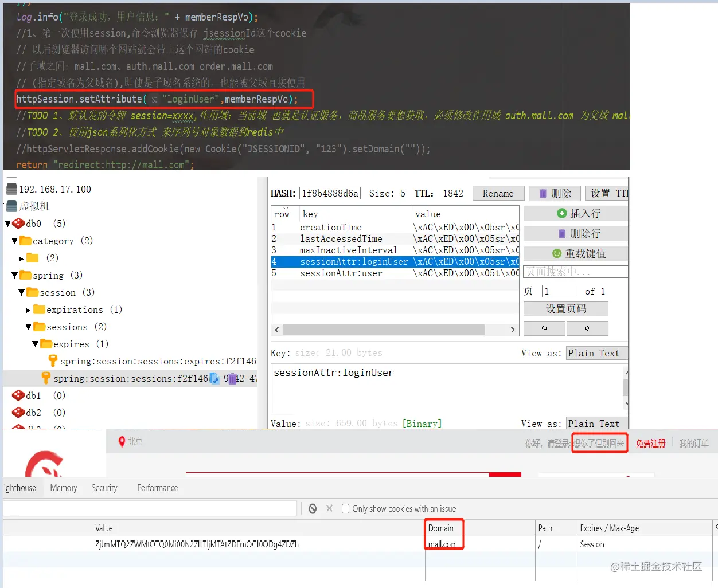Image resolution: width=718 pixels, height=588 pixels.
Task: Click the 重载键值 reload value button
Action: click(576, 253)
